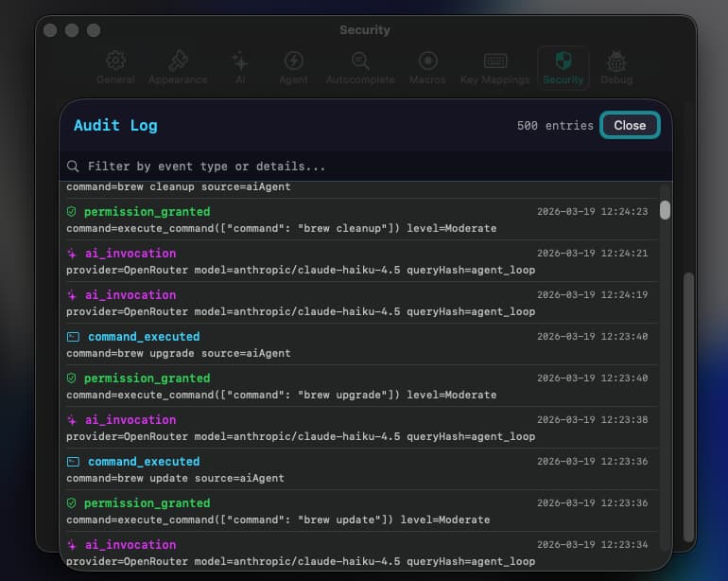
Task: Click provider=OpenRouter details line under 12:24:21 entry
Action: [x=301, y=271]
